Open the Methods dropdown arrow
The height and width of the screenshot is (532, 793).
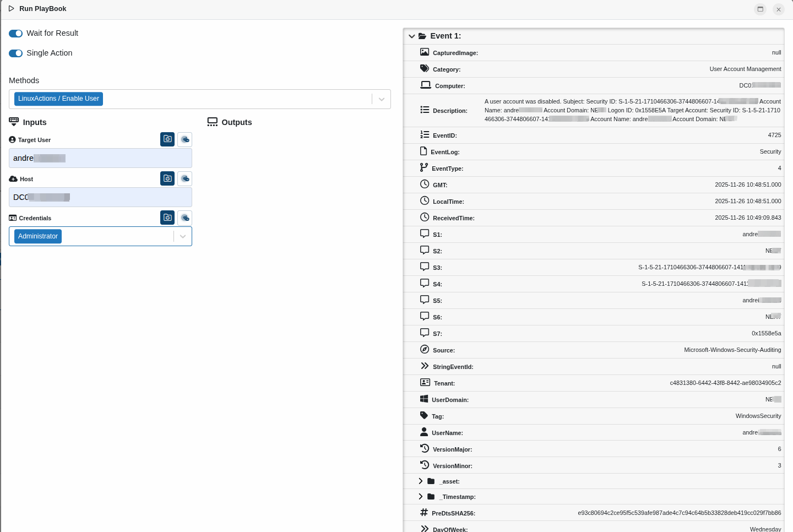(381, 99)
